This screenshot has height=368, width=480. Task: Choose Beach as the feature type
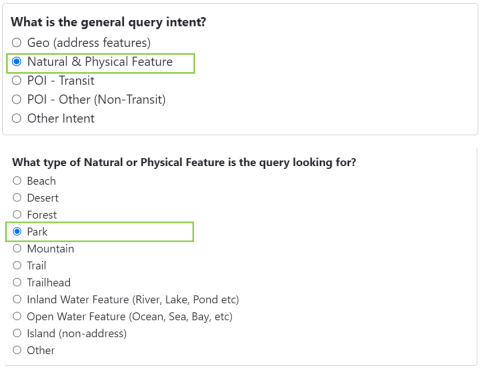point(17,181)
